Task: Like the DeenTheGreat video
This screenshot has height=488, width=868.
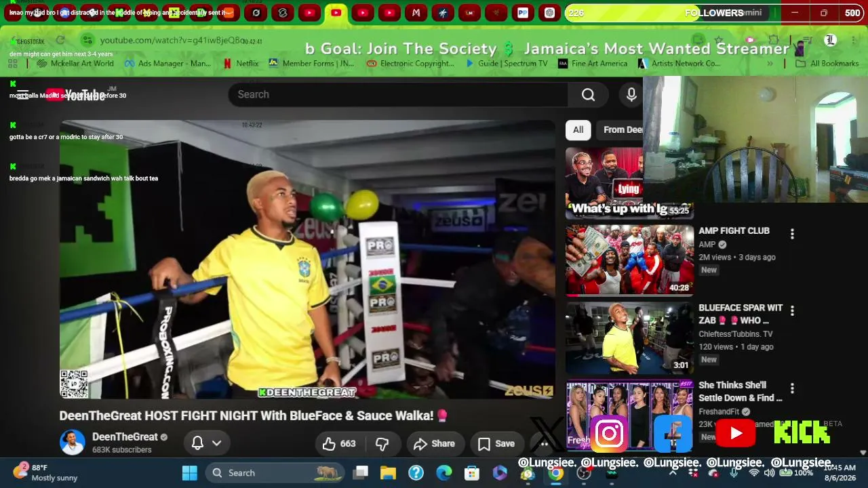Action: point(339,443)
